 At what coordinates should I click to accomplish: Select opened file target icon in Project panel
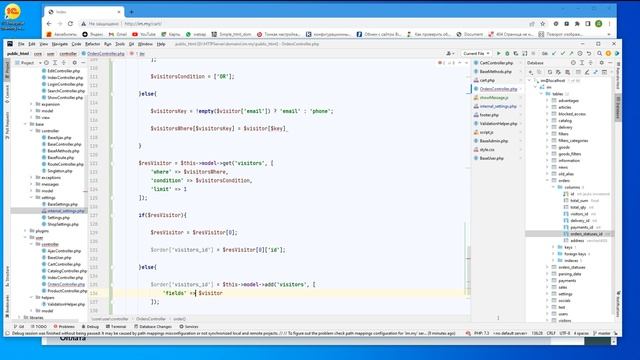(47, 63)
